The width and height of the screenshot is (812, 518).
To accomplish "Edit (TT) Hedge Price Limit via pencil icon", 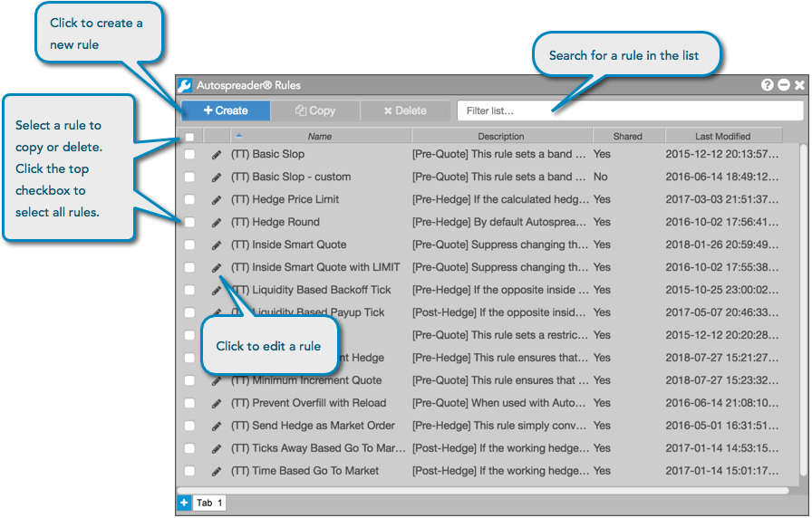I will [x=217, y=200].
